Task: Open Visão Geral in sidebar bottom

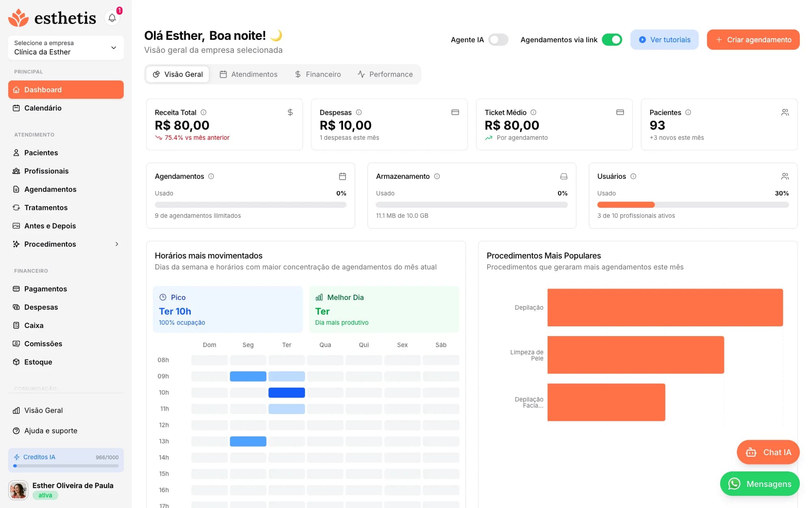Action: pyautogui.click(x=66, y=410)
